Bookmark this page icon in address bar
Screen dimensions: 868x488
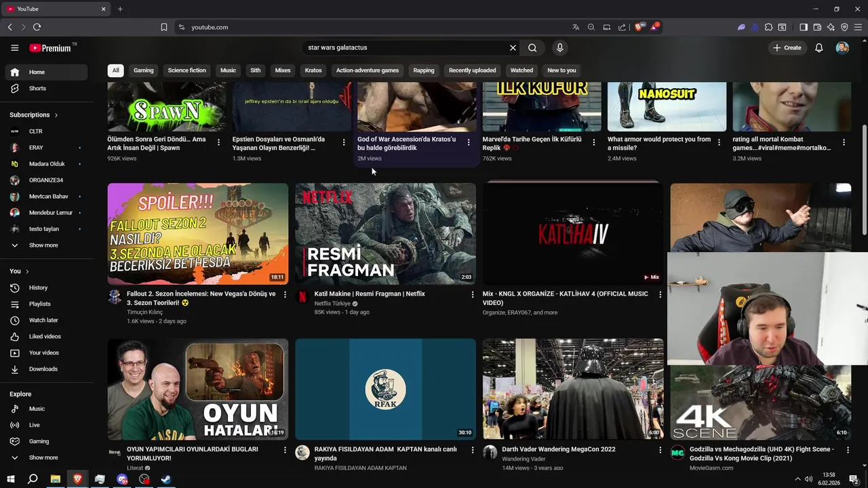pos(163,27)
